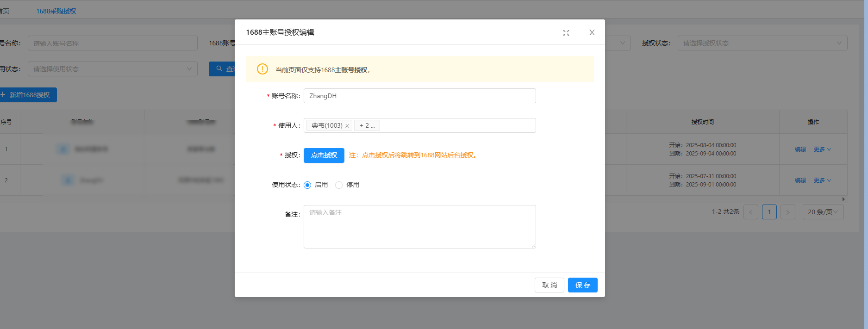Select the 启用 radio button
The height and width of the screenshot is (329, 868).
pyautogui.click(x=307, y=185)
